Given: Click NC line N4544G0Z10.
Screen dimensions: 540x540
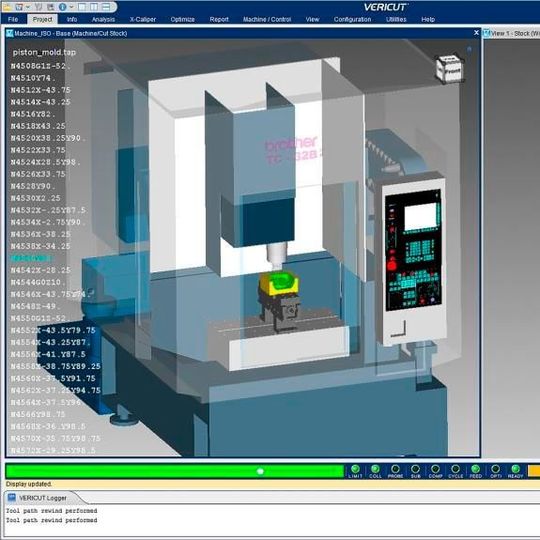Looking at the screenshot, I should point(38,282).
